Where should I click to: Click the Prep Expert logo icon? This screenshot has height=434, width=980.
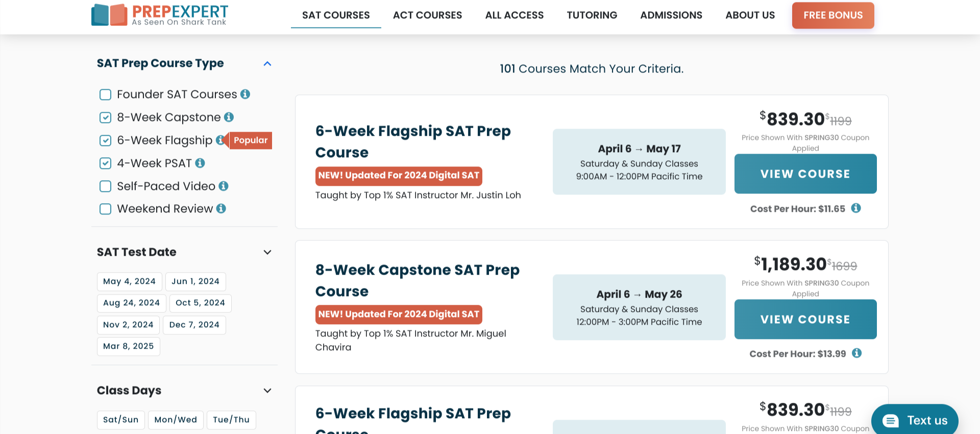(109, 15)
